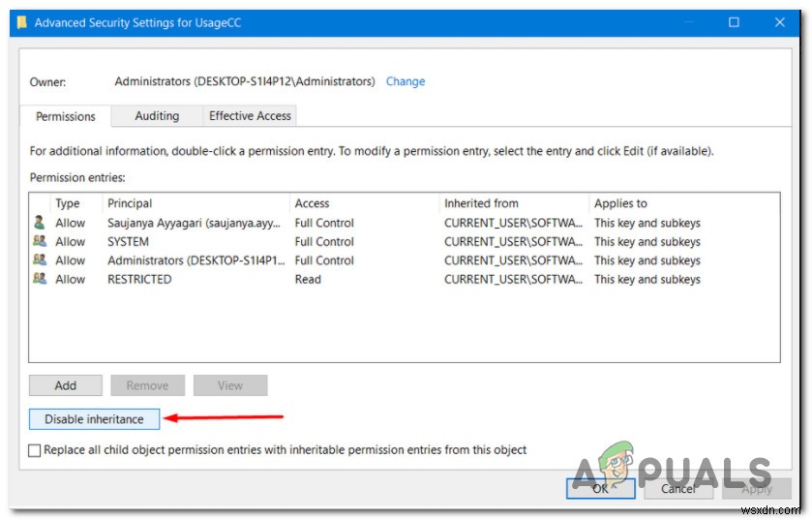
Task: Select the Administrators (DESKTOP-S1I4P1... entry
Action: click(195, 260)
